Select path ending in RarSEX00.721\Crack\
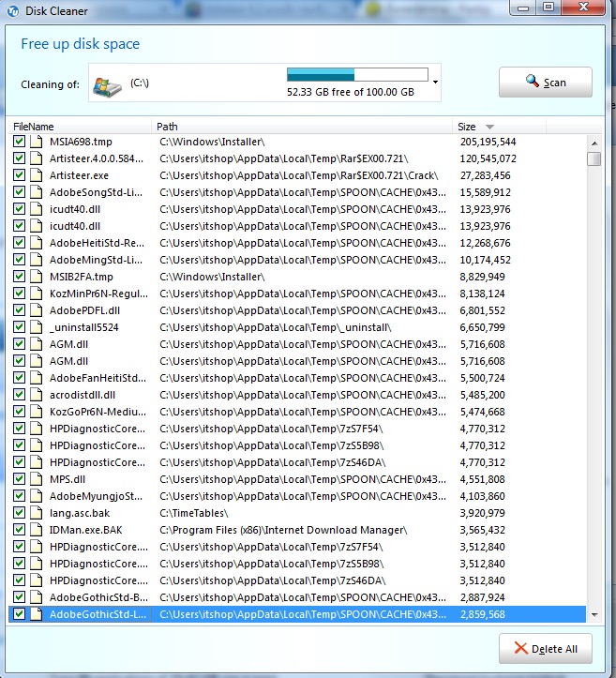Viewport: 616px width, 678px height. pyautogui.click(x=299, y=175)
